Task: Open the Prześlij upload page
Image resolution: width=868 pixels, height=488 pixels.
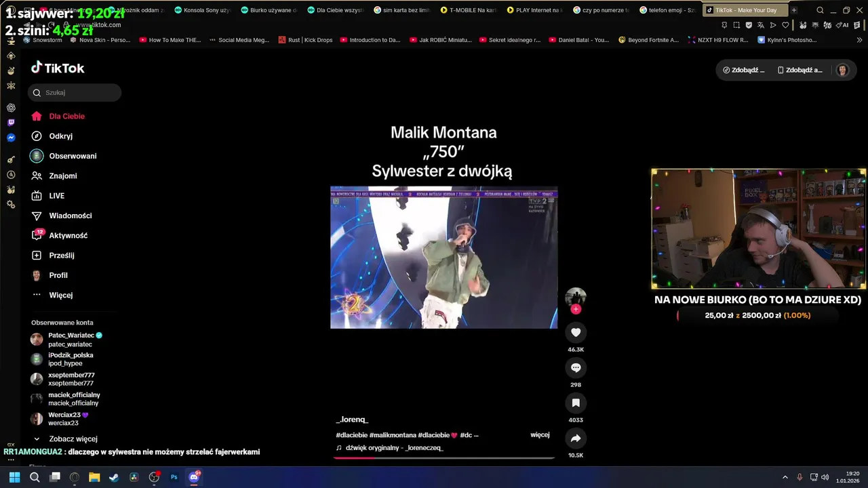Action: coord(53,256)
